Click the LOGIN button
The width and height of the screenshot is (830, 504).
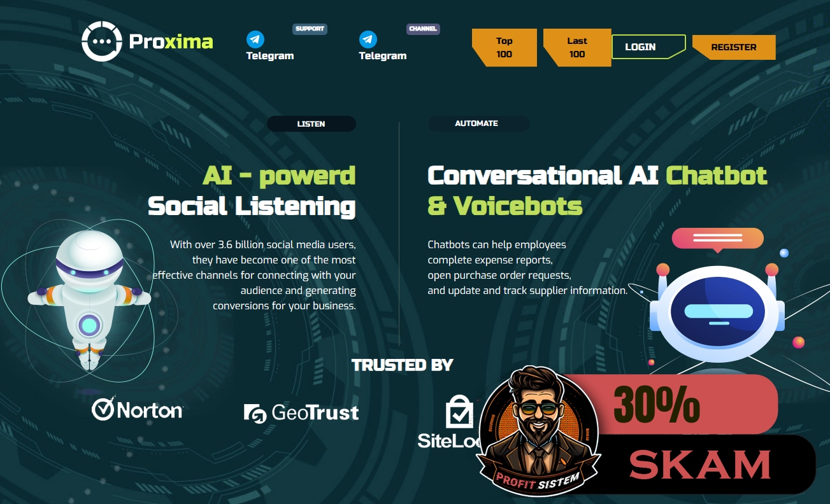(648, 47)
